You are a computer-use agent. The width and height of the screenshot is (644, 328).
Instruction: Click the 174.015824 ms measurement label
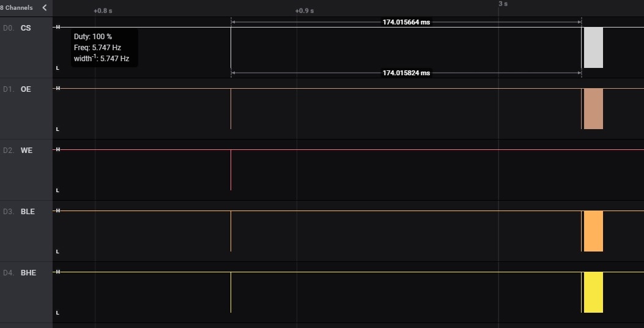406,73
